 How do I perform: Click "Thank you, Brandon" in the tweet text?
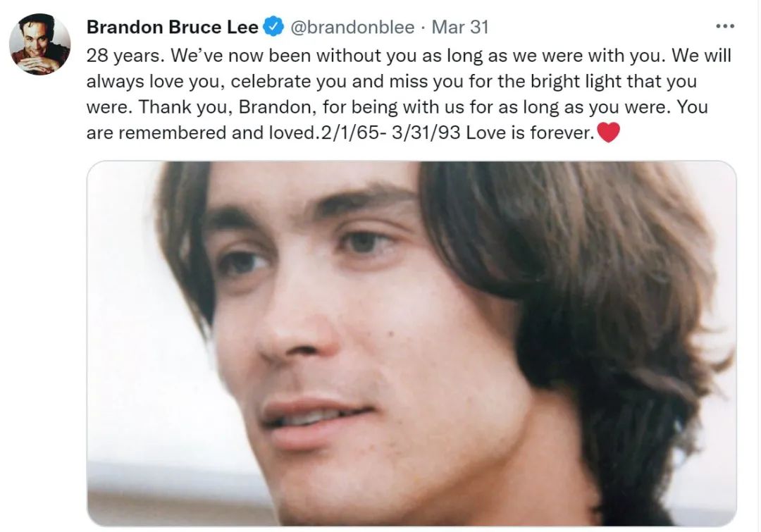click(x=225, y=107)
